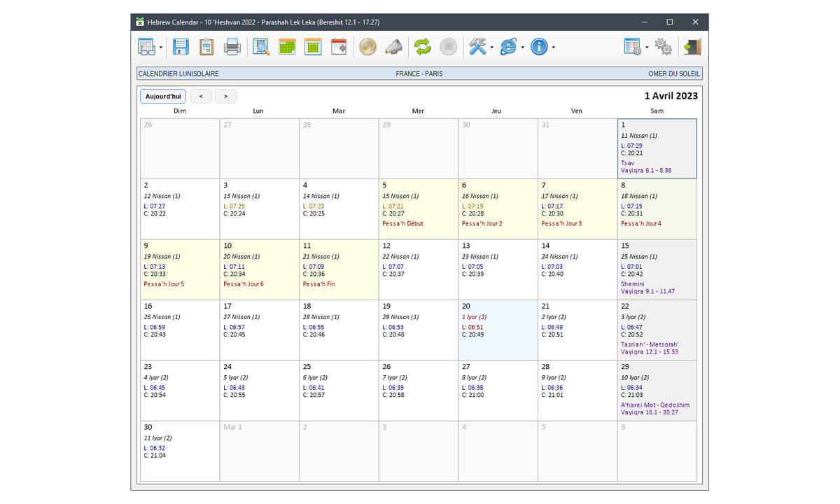The height and width of the screenshot is (504, 840).
Task: Select April 7 Pessa'h Jour 3 cell
Action: [x=577, y=209]
